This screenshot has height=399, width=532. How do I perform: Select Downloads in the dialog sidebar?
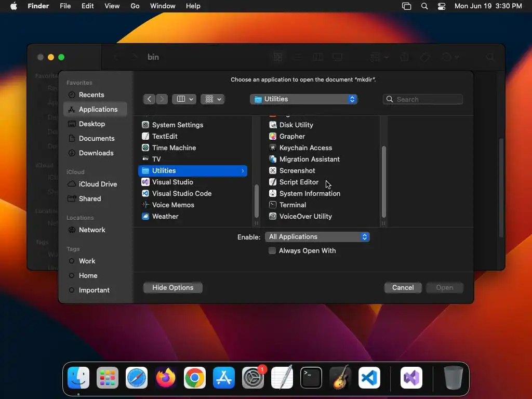coord(96,153)
